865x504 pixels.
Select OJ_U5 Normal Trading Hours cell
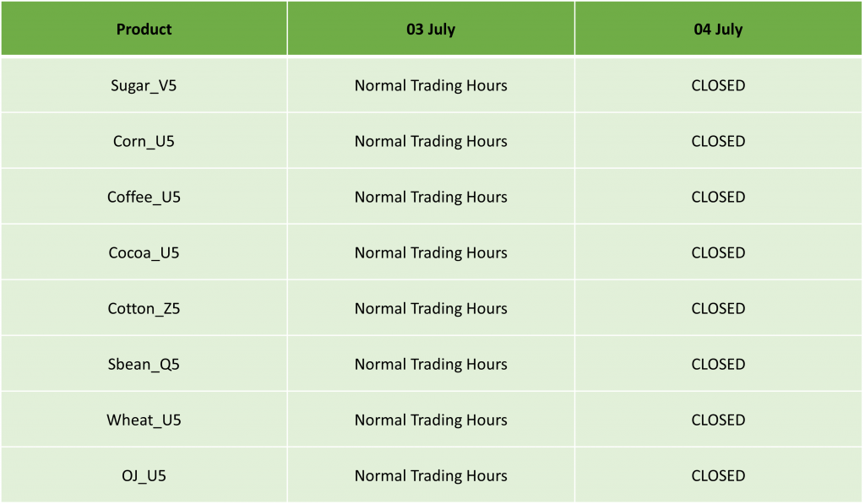(431, 475)
